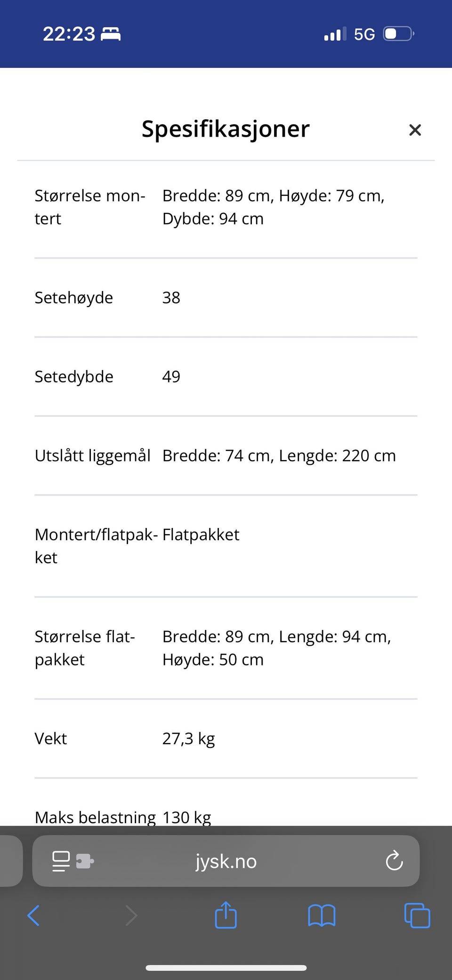
Task: Tap the jysk.no address bar
Action: (226, 861)
